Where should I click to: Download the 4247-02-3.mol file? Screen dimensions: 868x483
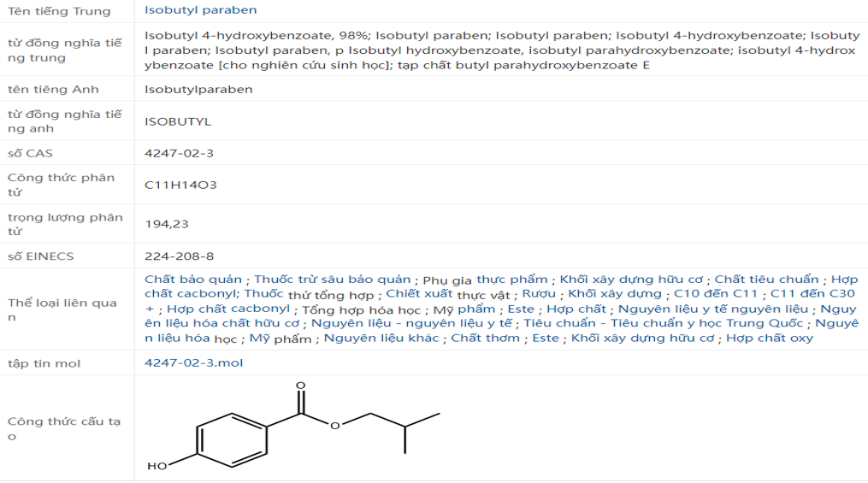(194, 363)
